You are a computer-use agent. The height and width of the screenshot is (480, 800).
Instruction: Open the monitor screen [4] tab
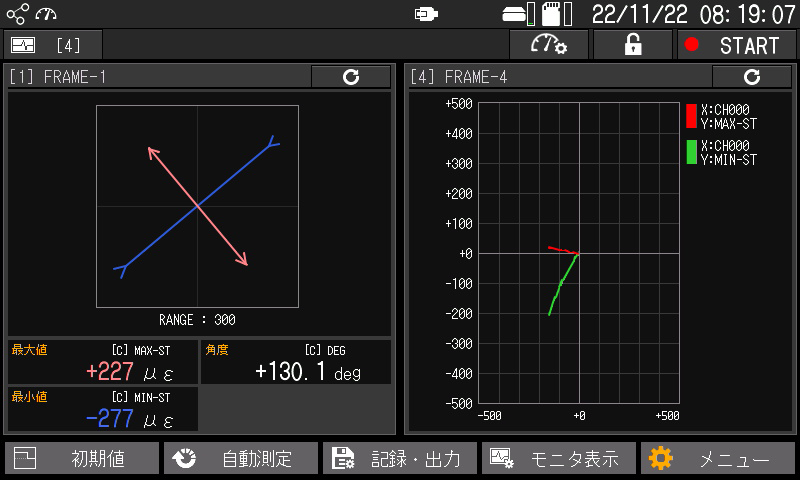tap(53, 45)
